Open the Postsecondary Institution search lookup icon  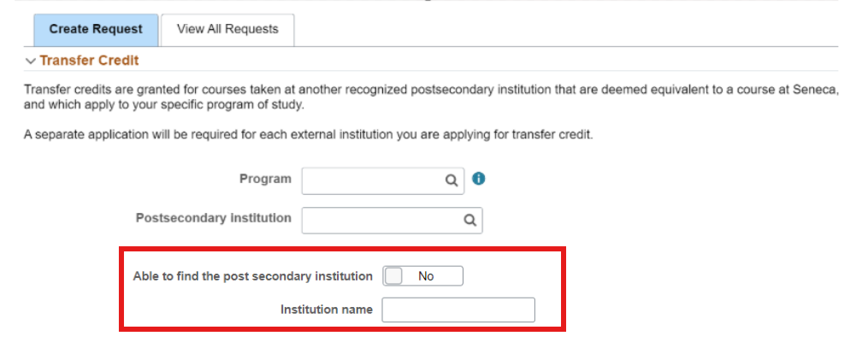coord(469,220)
